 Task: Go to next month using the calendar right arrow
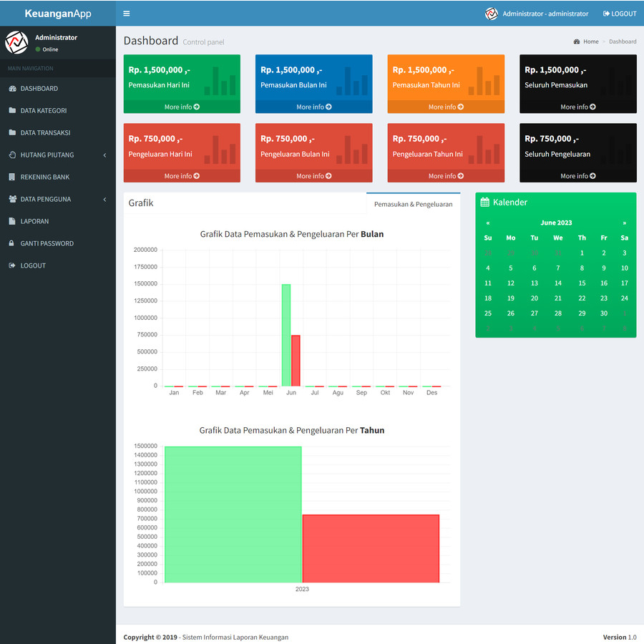[x=623, y=222]
